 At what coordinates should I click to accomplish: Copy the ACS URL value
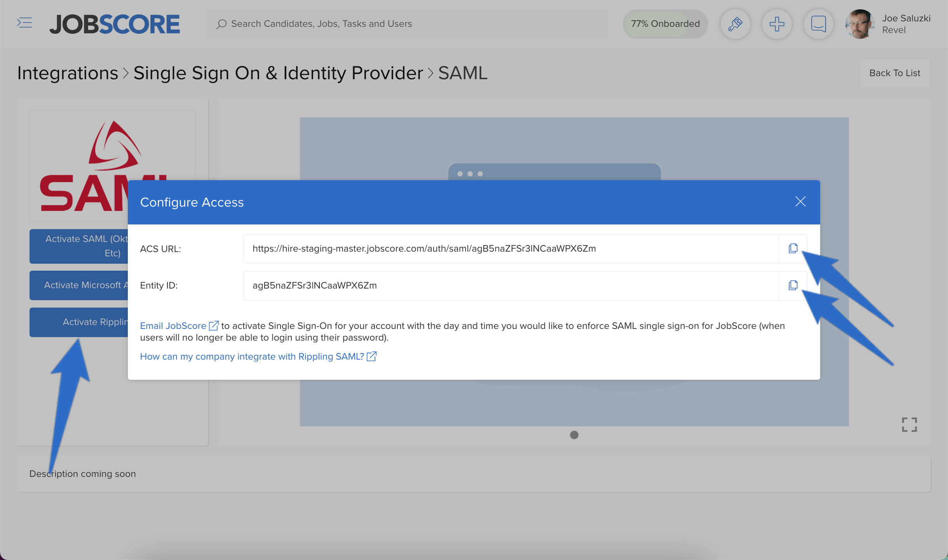click(793, 249)
